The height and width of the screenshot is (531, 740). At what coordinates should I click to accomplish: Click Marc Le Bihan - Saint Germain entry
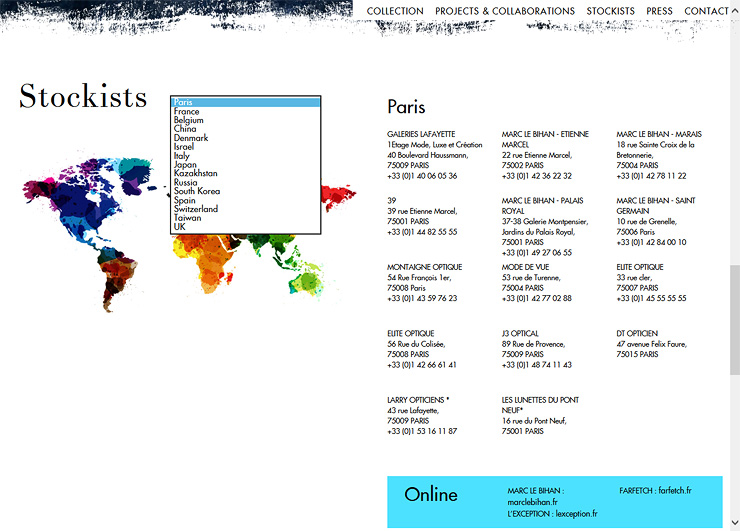[x=656, y=206]
